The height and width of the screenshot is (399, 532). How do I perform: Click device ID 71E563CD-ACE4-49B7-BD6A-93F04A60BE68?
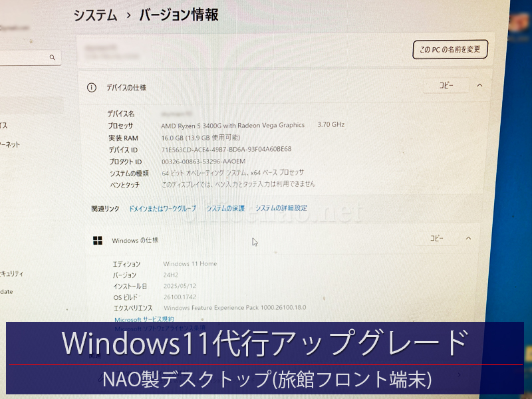click(x=226, y=149)
